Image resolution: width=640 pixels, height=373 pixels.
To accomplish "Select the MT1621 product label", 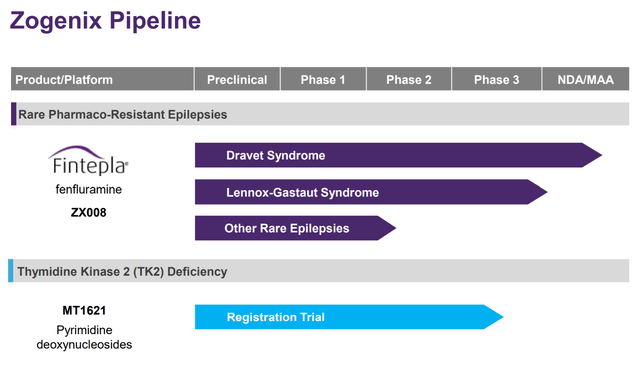I will [x=84, y=311].
